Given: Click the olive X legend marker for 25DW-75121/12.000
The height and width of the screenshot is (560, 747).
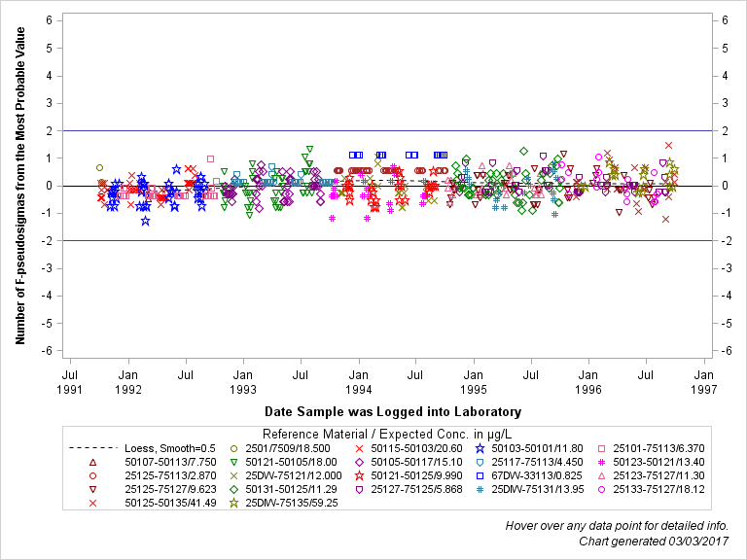Looking at the screenshot, I should coord(233,475).
